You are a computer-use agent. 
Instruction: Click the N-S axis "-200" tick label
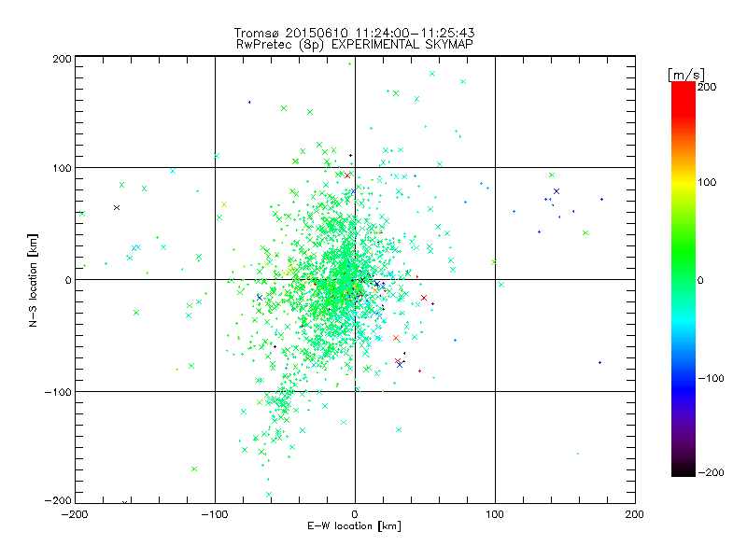click(58, 500)
